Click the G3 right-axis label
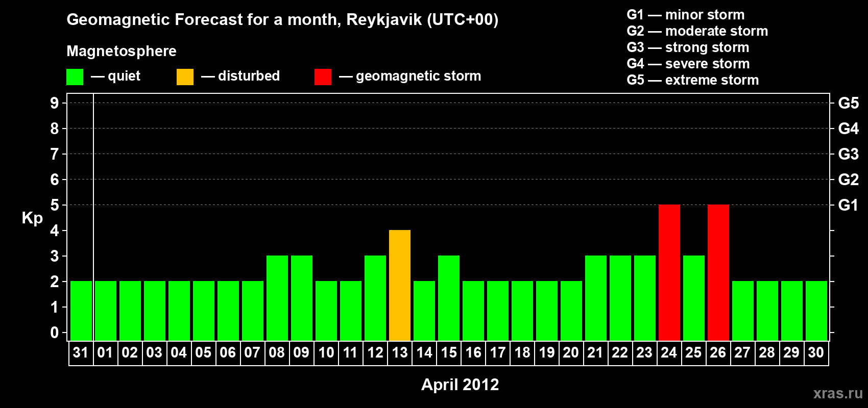The image size is (868, 408). point(849,154)
